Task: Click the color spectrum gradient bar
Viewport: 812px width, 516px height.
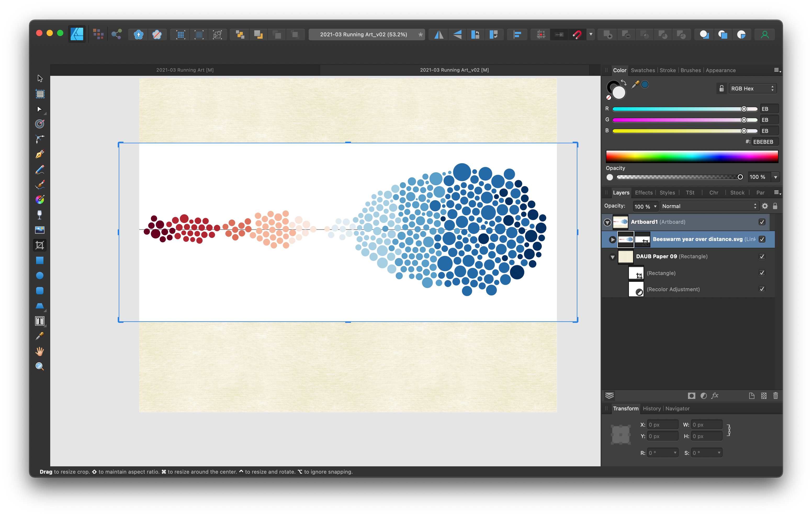Action: coord(692,157)
